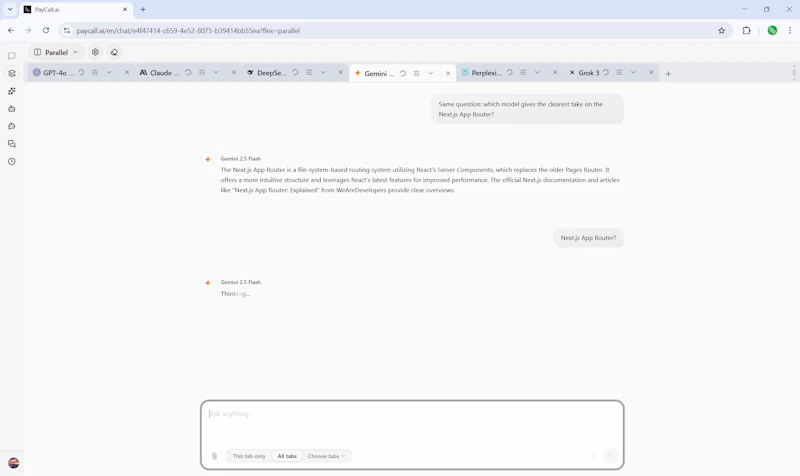Click the eraser clear icon in the toolbar
Image resolution: width=800 pixels, height=476 pixels.
(114, 52)
